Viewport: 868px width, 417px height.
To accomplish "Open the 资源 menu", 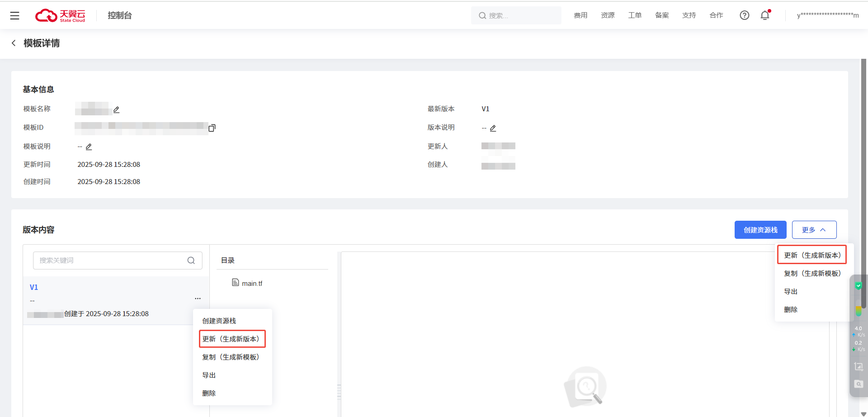I will click(608, 15).
